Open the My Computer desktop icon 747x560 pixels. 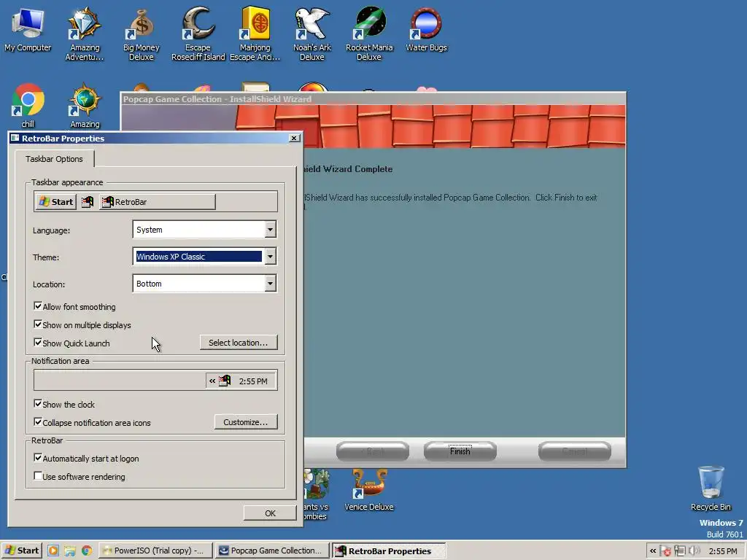28,29
